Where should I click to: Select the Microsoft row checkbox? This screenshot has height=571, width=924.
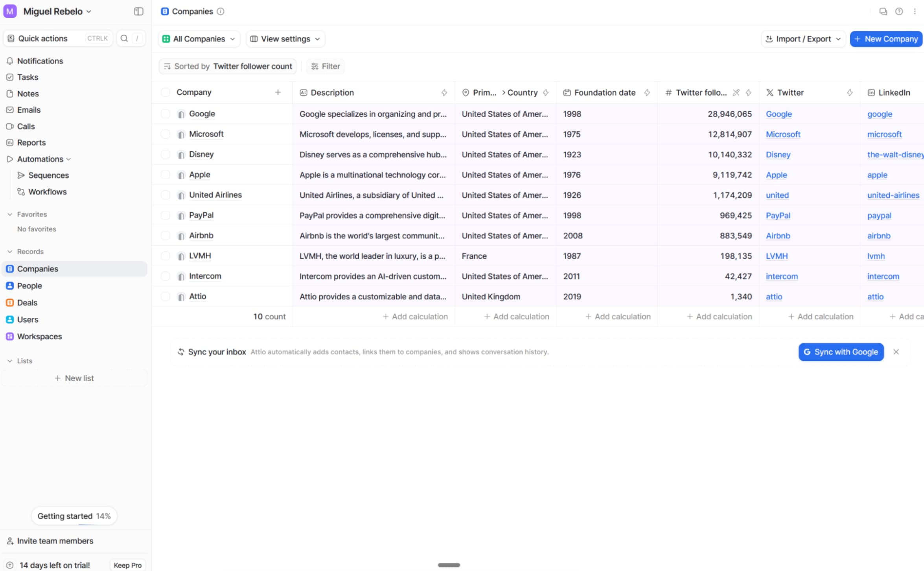pos(166,134)
